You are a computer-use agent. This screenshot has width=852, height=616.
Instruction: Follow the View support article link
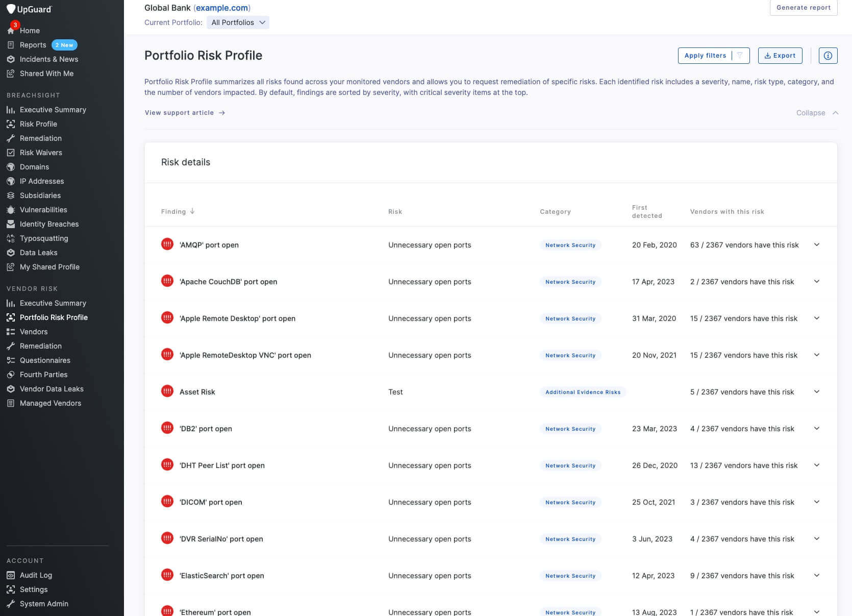185,113
